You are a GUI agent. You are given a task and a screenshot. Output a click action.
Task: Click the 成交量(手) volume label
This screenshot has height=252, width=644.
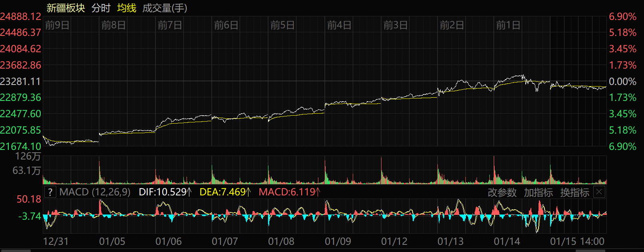pyautogui.click(x=165, y=8)
